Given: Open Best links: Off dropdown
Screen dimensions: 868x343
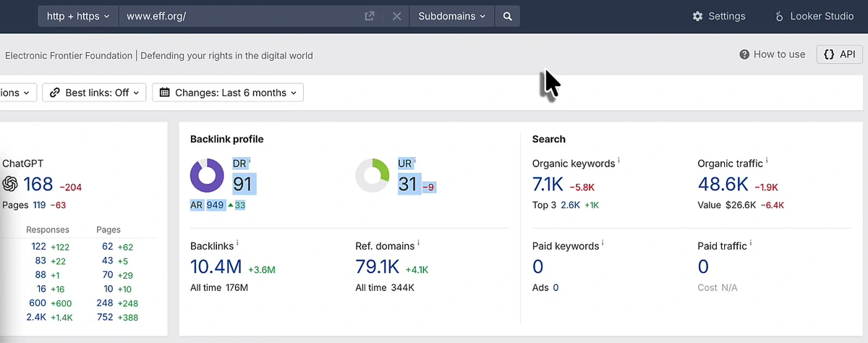Looking at the screenshot, I should [94, 93].
